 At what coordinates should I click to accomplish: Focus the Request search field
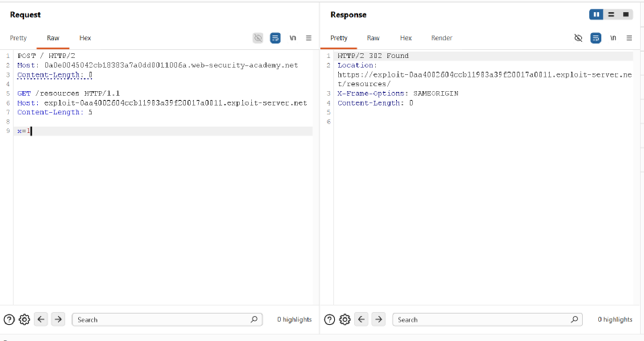167,319
